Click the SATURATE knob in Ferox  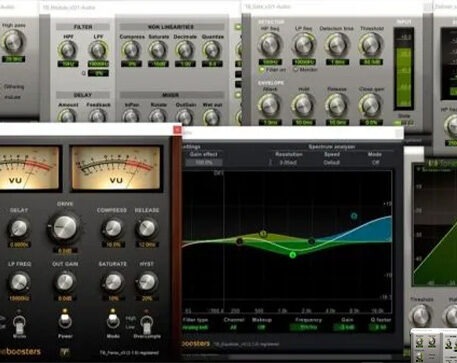tap(113, 282)
